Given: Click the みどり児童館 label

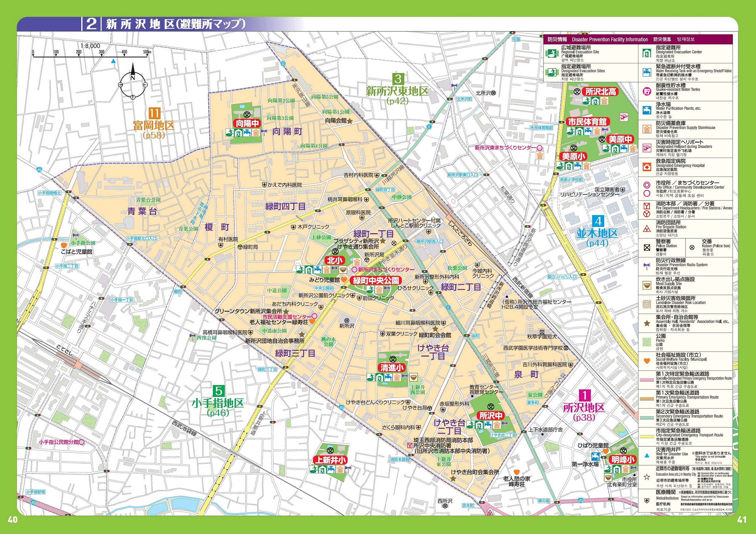Looking at the screenshot, I should click(324, 280).
